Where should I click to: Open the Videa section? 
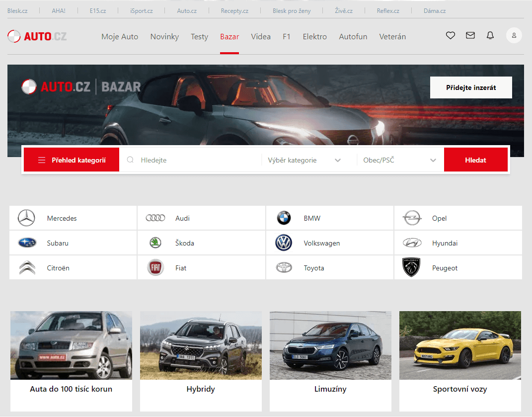(x=261, y=37)
